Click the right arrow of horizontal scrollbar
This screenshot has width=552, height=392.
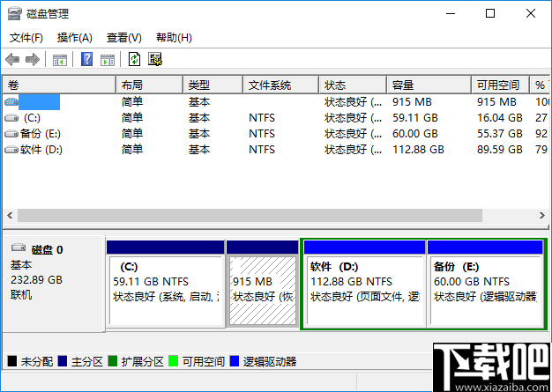pyautogui.click(x=541, y=215)
